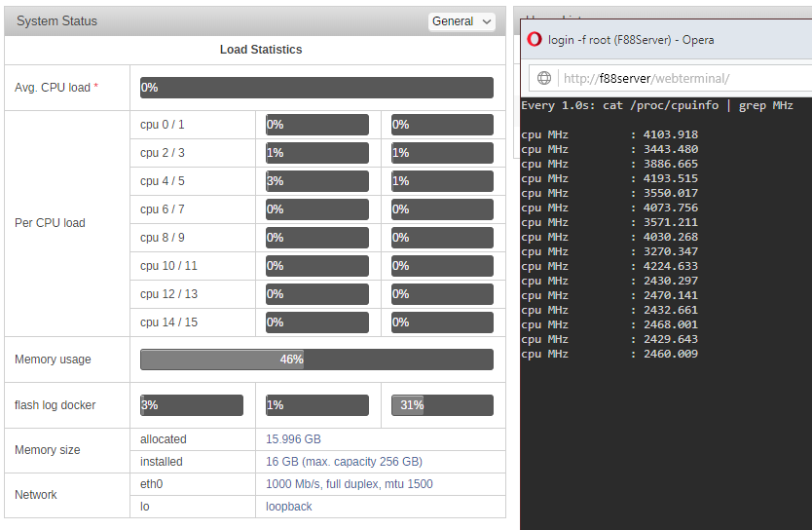Click the cpu 4 load bar showing 3%
Viewport: 812px width, 530px height.
pyautogui.click(x=317, y=181)
